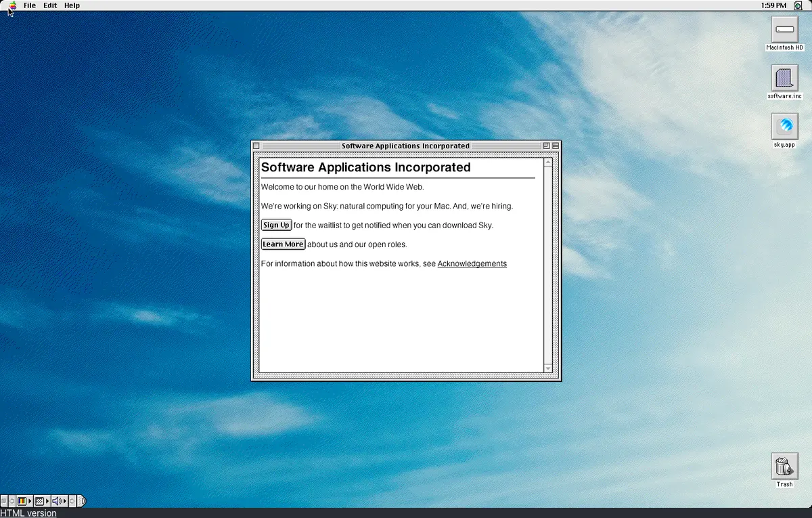Click the window's scroll up arrow
Screen dimensions: 812x518
pyautogui.click(x=548, y=163)
